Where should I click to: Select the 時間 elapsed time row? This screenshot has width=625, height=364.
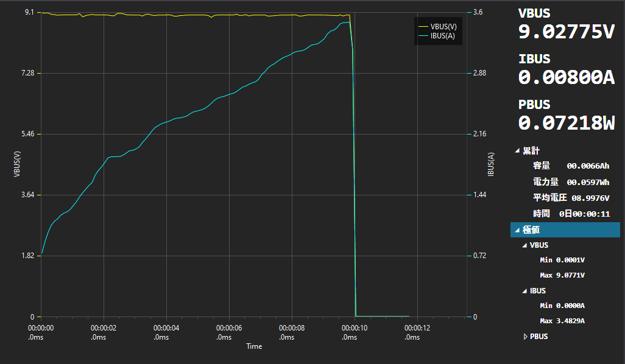pyautogui.click(x=570, y=214)
